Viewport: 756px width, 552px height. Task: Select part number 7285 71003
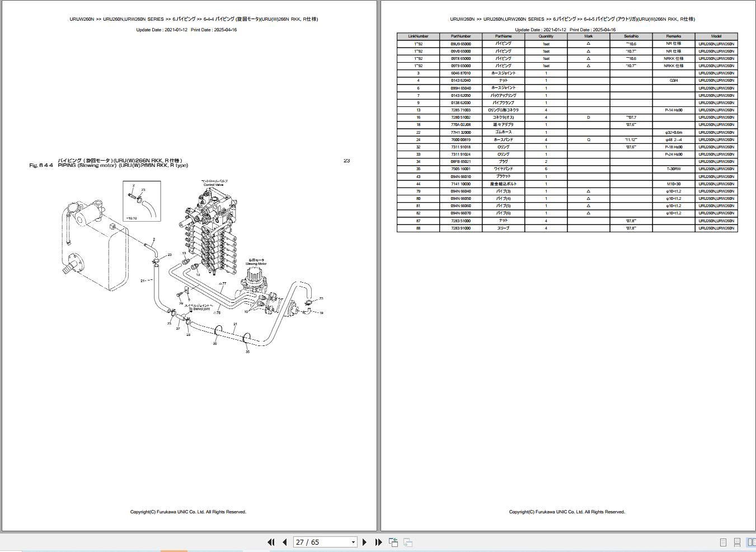pos(461,110)
